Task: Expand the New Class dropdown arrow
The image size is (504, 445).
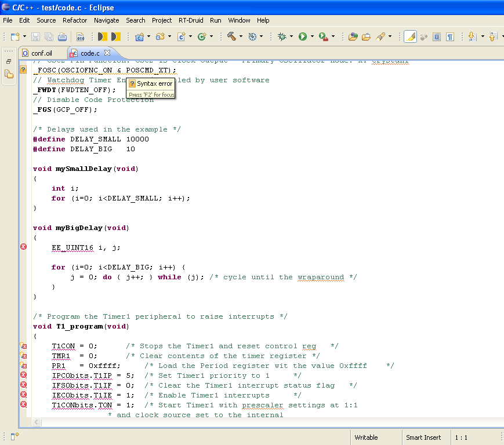Action: click(x=211, y=37)
